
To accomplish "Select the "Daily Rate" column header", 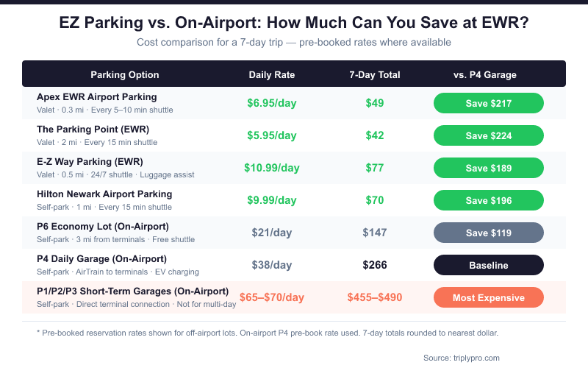I will tap(271, 75).
